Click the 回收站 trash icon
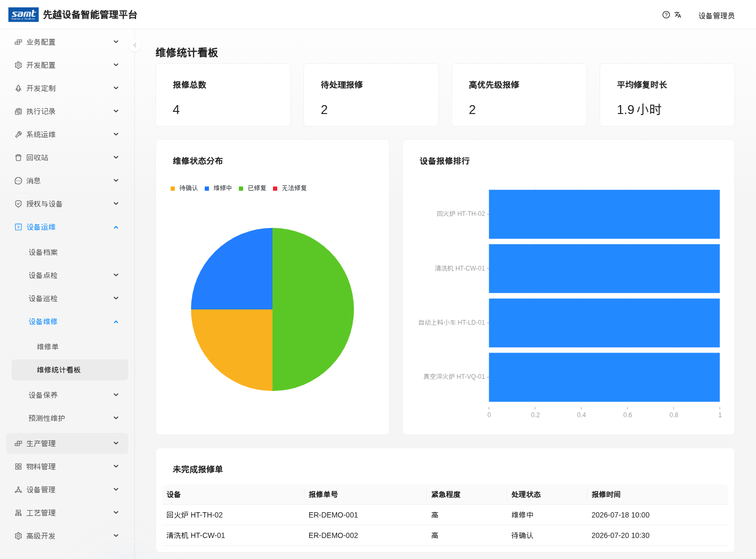The image size is (756, 559). coord(18,158)
